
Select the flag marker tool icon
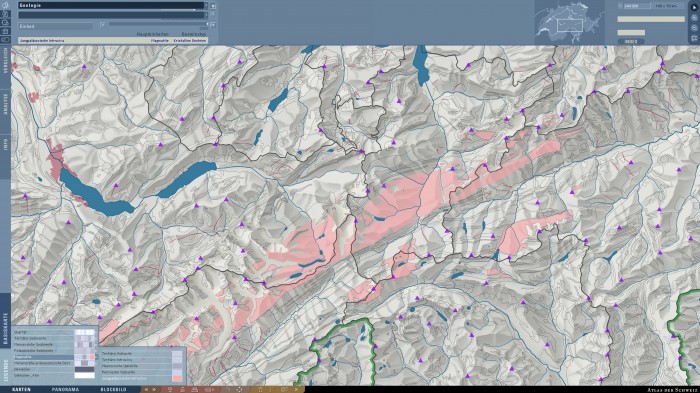[x=694, y=38]
